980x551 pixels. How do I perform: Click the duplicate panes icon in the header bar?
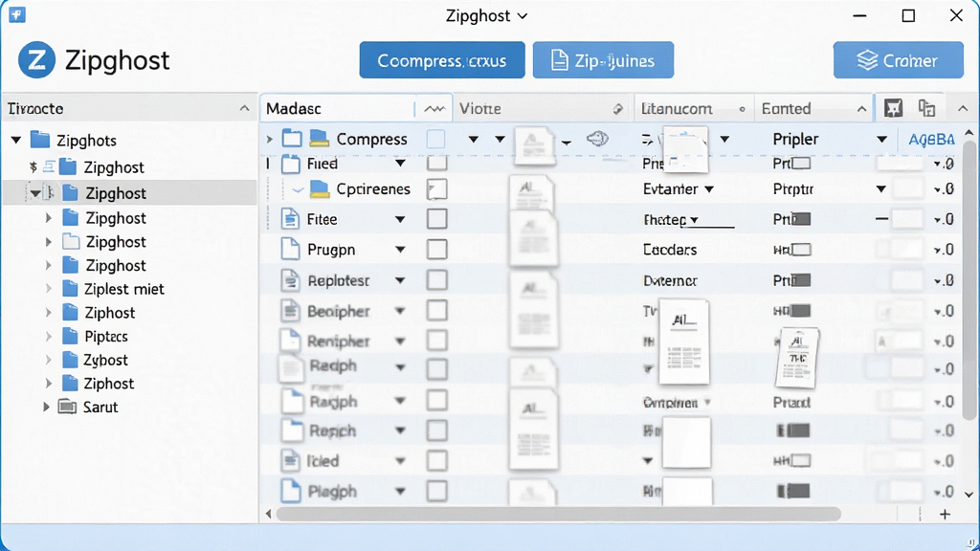[926, 108]
